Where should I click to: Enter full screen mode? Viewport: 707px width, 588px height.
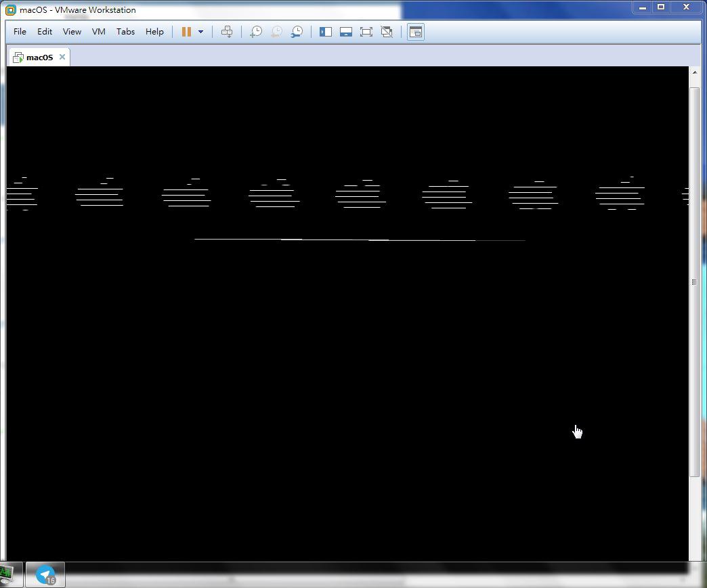click(366, 32)
